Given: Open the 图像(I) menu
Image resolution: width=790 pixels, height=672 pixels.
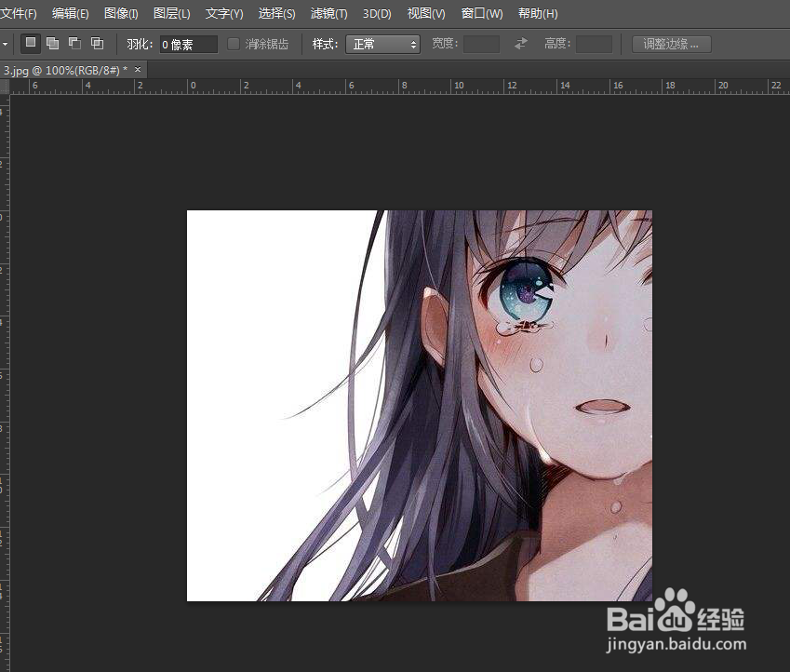Looking at the screenshot, I should (121, 14).
